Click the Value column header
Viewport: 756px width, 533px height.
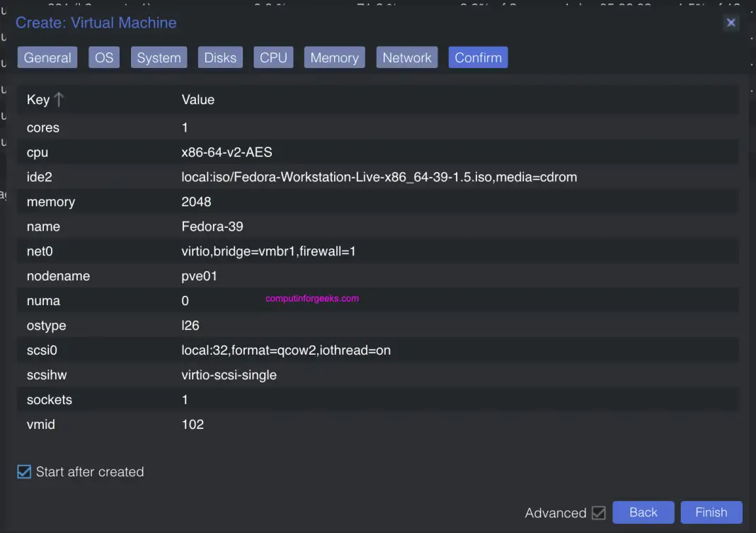tap(197, 100)
